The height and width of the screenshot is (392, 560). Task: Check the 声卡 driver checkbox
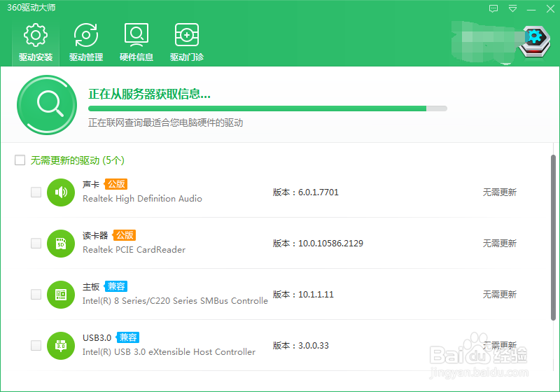click(36, 192)
